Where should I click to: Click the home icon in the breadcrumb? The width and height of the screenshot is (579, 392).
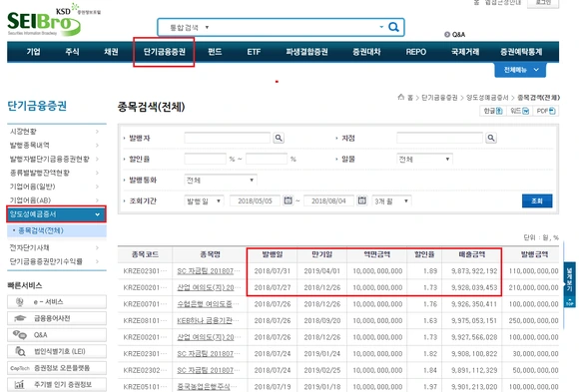coord(401,97)
